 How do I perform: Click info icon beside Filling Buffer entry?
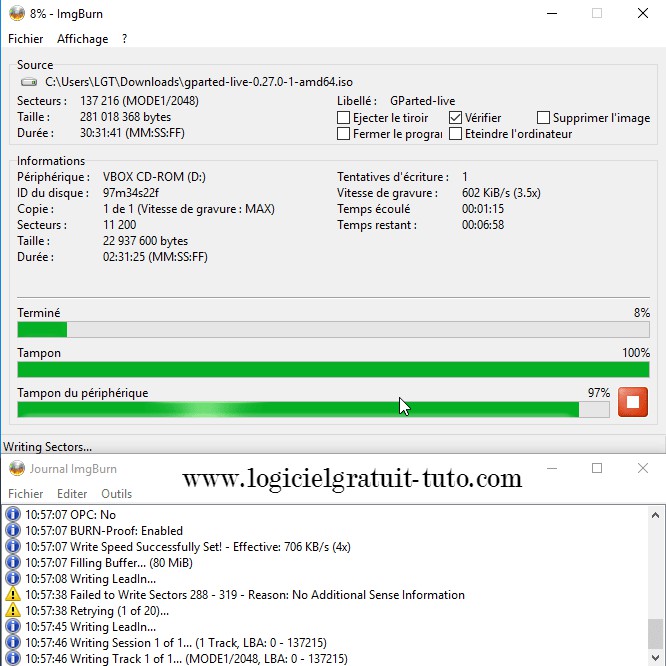point(13,562)
